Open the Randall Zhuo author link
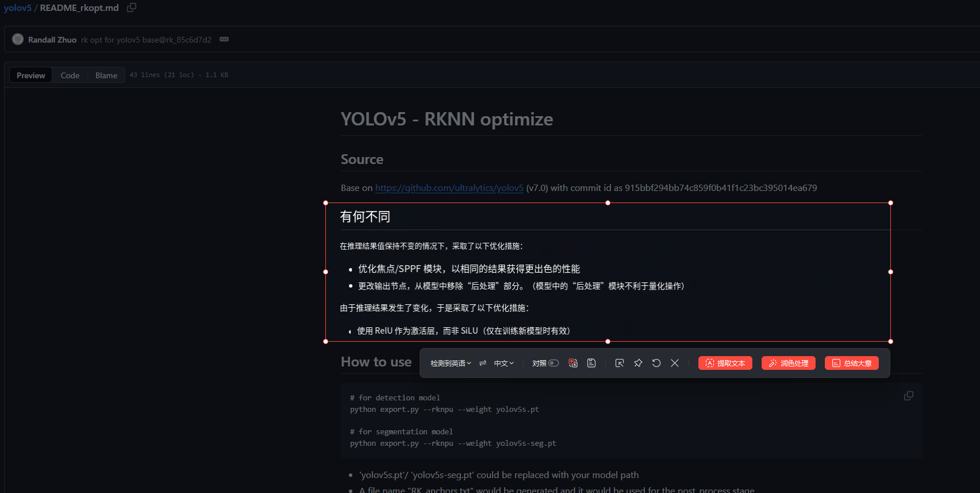This screenshot has height=493, width=980. coord(52,40)
